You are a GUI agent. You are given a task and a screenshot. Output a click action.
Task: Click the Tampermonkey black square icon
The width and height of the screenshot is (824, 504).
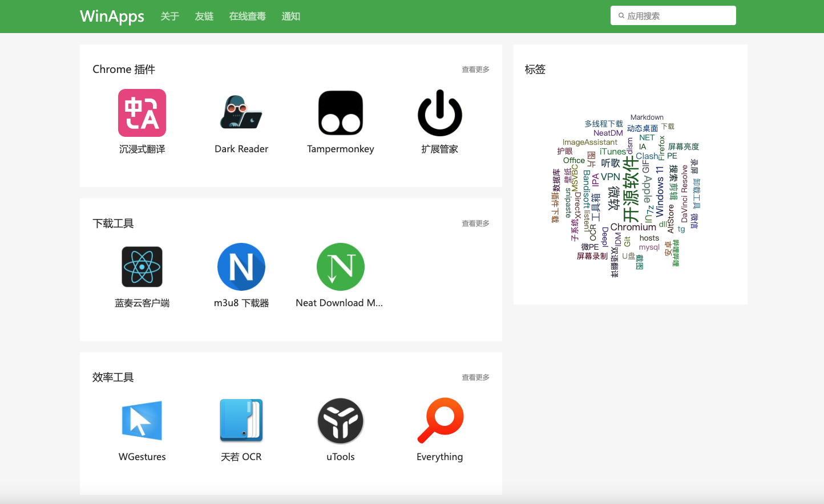click(341, 113)
